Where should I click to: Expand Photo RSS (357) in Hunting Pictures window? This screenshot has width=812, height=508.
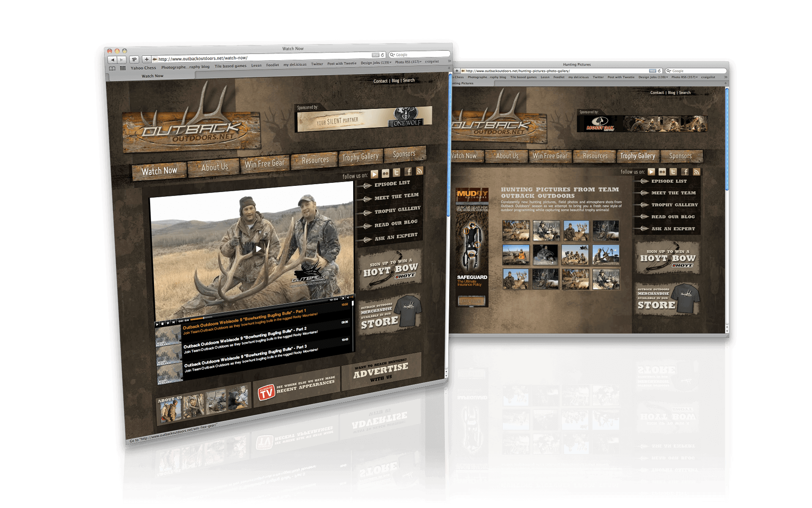point(684,77)
